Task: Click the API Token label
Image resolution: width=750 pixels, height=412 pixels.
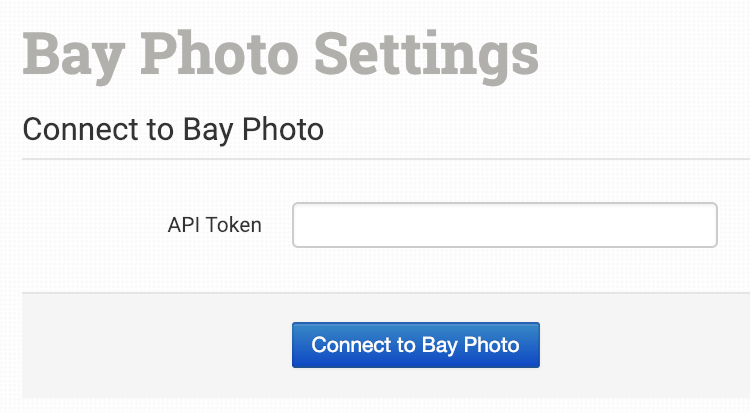Action: pyautogui.click(x=214, y=225)
